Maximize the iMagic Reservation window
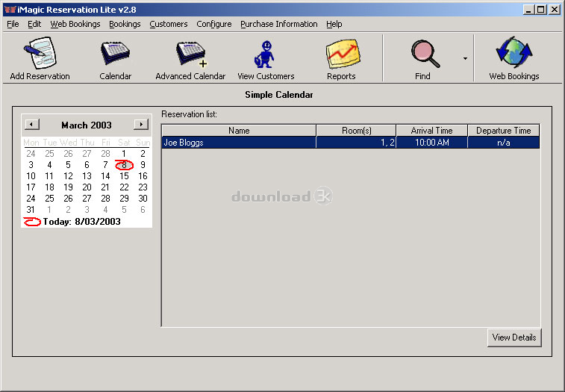This screenshot has height=392, width=565. tap(541, 10)
